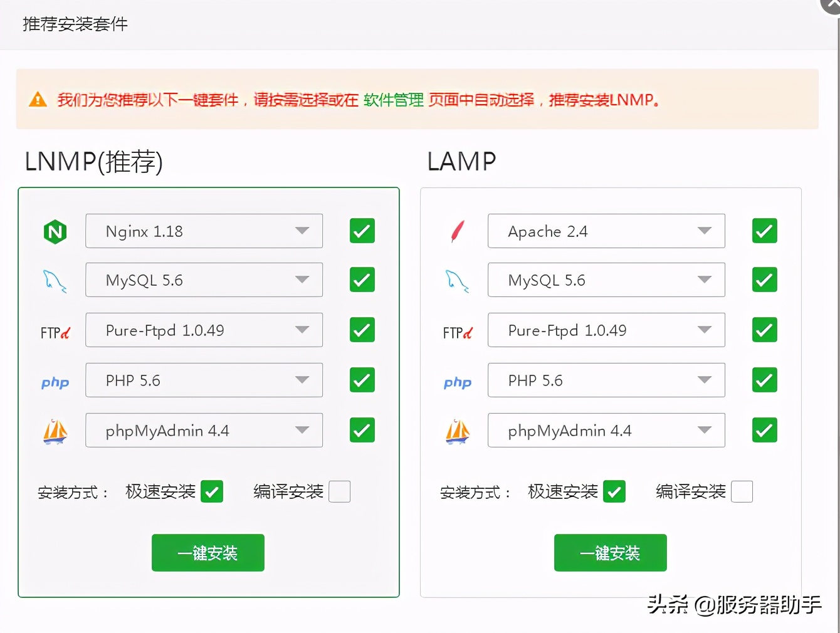Click the LAMP heading
Image resolution: width=840 pixels, height=633 pixels.
[x=462, y=162]
